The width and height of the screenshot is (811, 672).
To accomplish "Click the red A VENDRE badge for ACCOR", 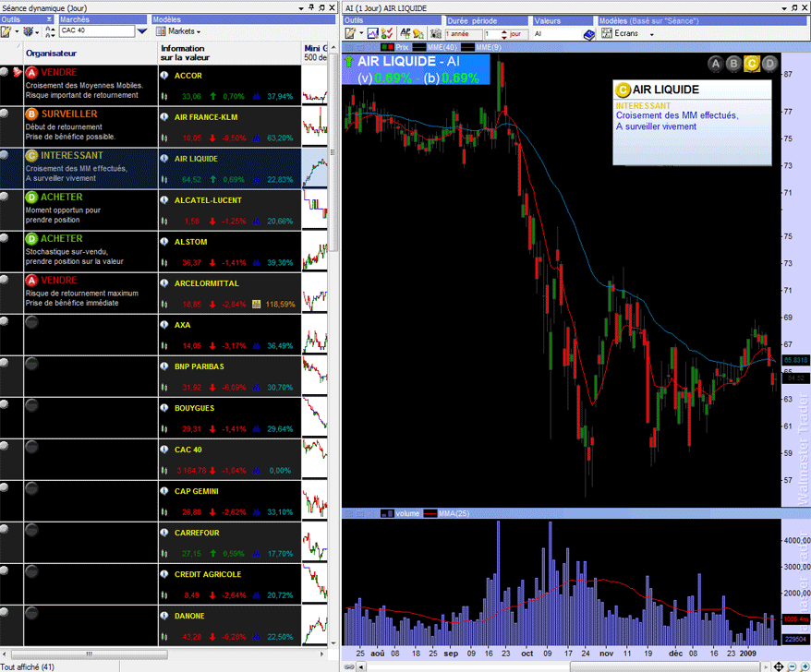I will pos(32,72).
